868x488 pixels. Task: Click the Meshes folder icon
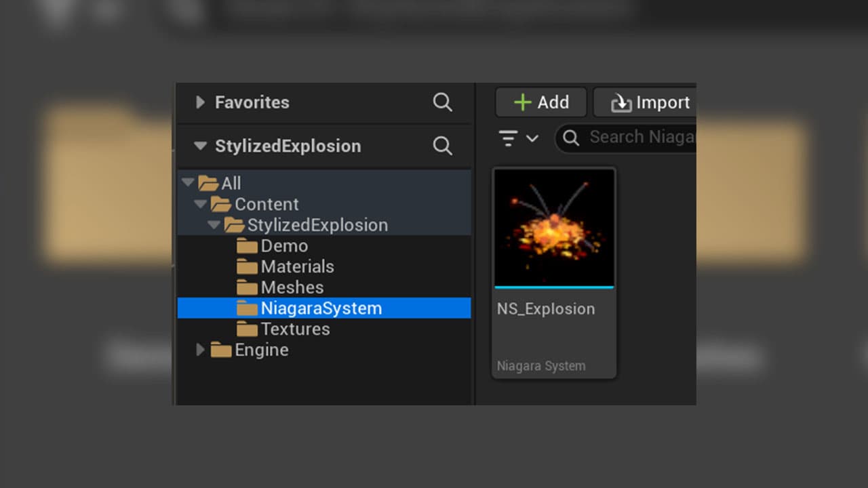[x=247, y=288]
